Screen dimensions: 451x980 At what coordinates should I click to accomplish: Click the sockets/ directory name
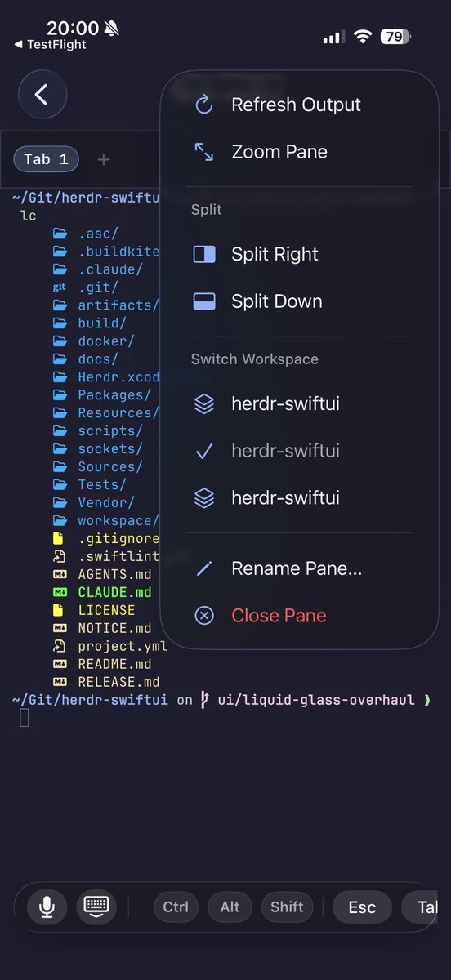[110, 449]
